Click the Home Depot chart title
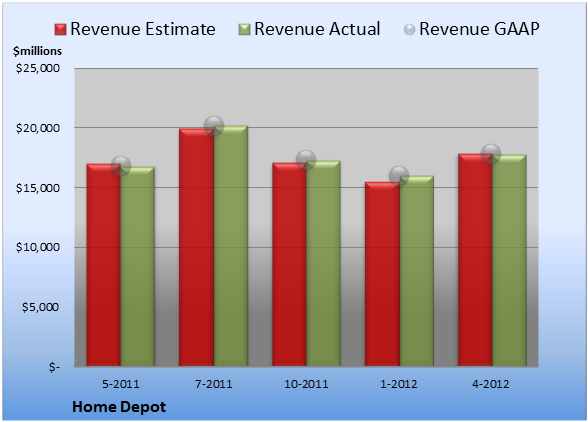 pos(119,407)
